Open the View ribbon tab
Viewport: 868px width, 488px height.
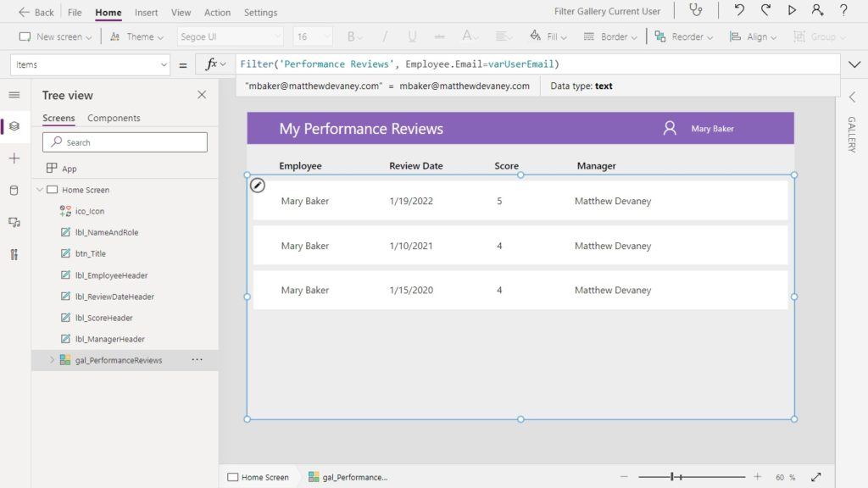tap(181, 12)
